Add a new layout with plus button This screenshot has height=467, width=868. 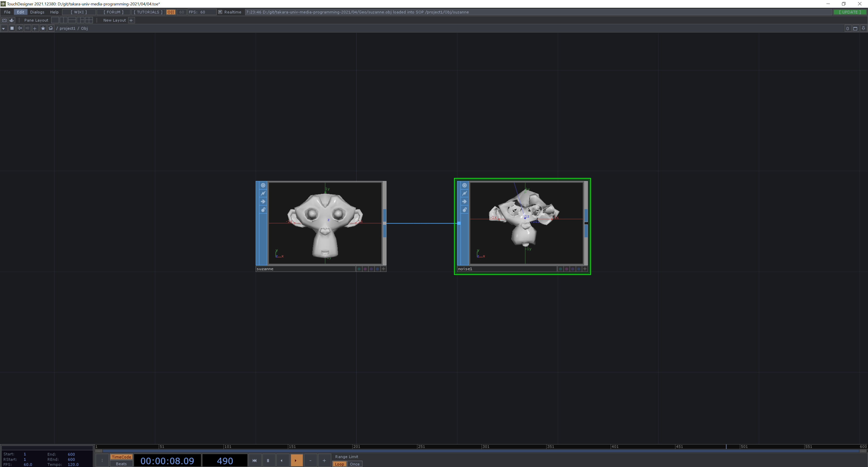[x=131, y=20]
